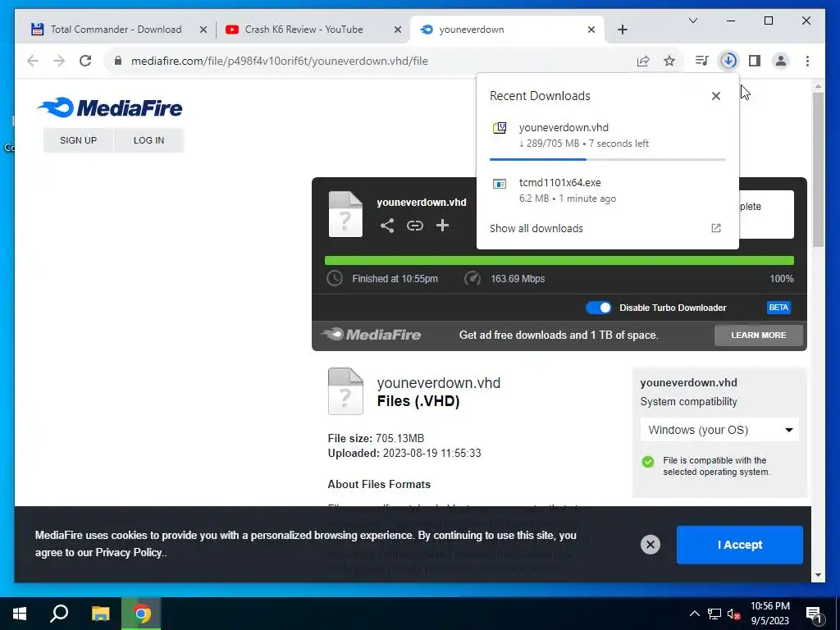Switch to the Total Commander - Download tab
The height and width of the screenshot is (630, 840).
[116, 30]
